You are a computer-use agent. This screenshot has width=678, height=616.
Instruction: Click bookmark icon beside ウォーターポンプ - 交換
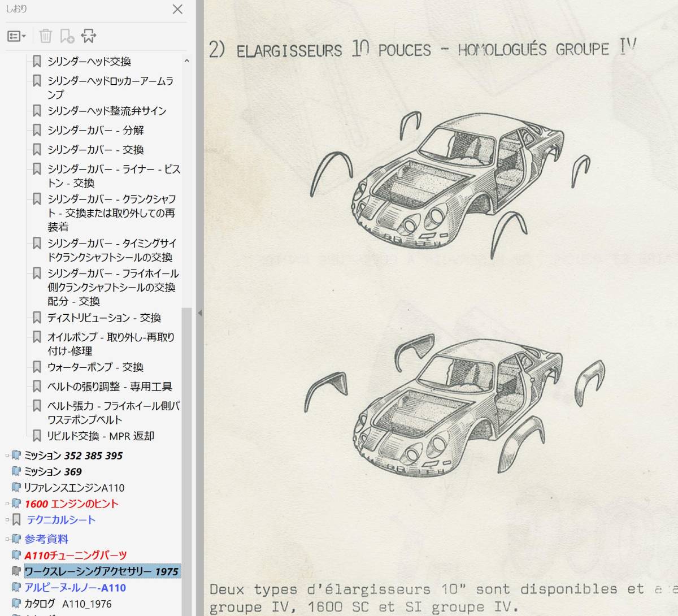pyautogui.click(x=37, y=367)
